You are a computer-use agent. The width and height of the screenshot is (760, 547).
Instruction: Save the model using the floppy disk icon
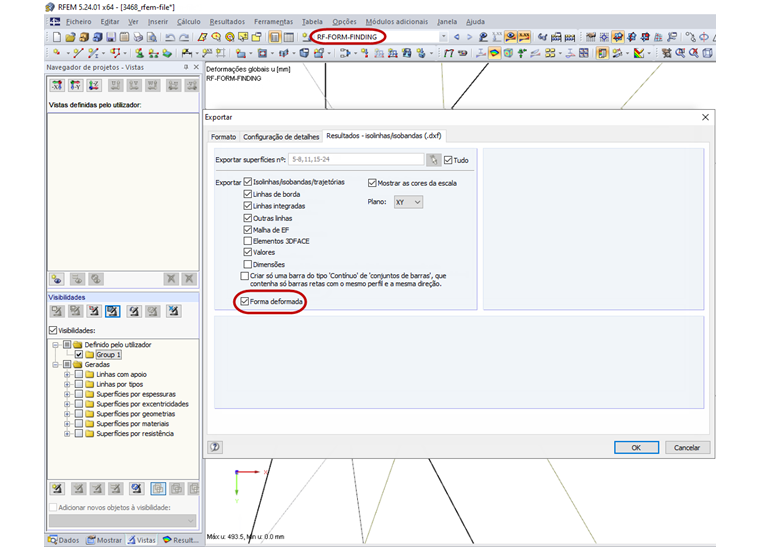(111, 37)
